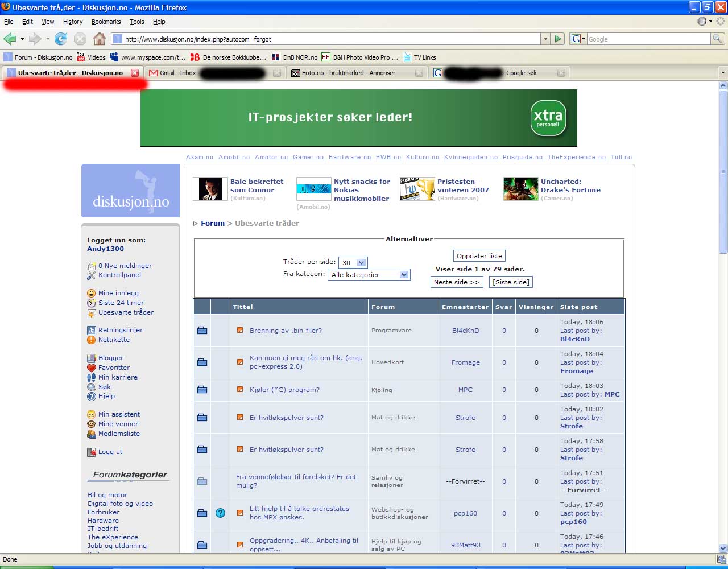Open the Bookmarks menu
Screen dimensions: 728x569
106,22
